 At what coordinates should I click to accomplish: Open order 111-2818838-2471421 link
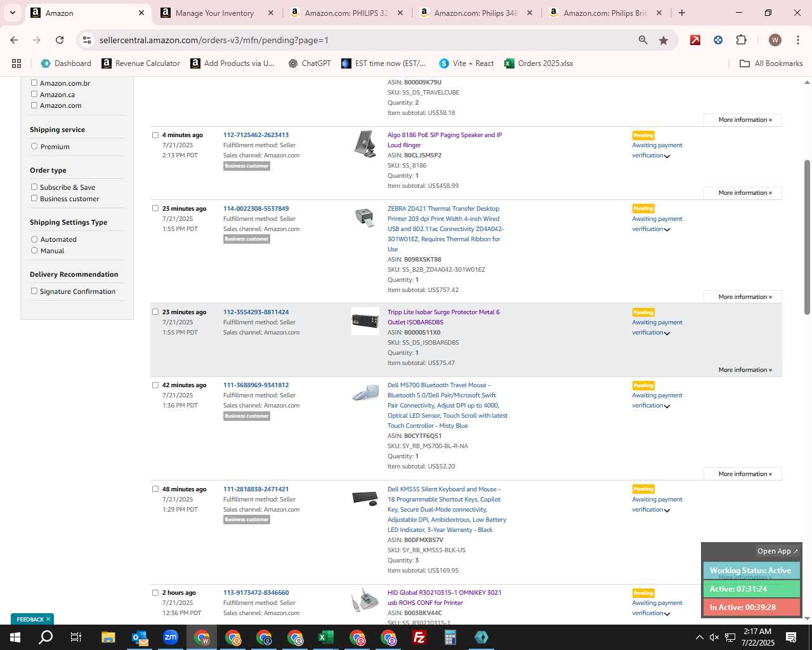click(x=256, y=489)
